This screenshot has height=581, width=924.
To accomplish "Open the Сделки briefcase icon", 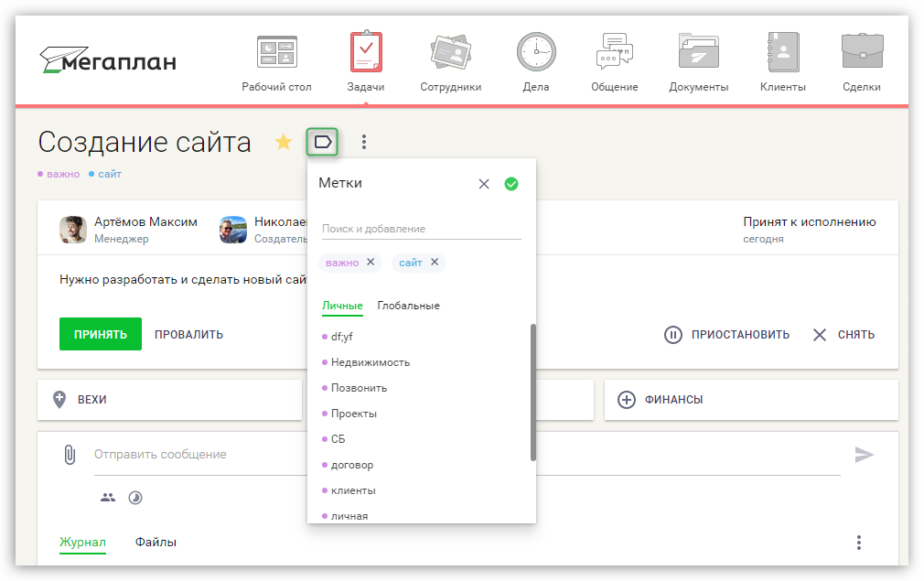I will [x=862, y=52].
